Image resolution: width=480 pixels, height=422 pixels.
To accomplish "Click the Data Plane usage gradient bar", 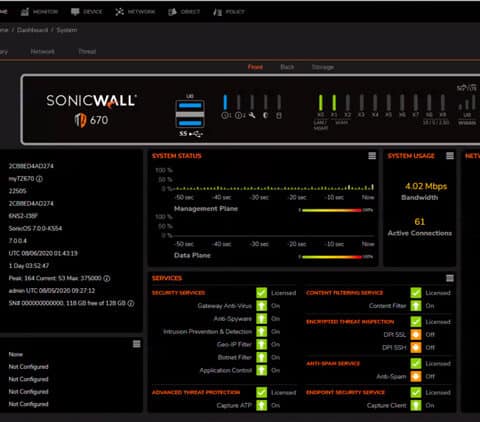I will pyautogui.click(x=331, y=257).
